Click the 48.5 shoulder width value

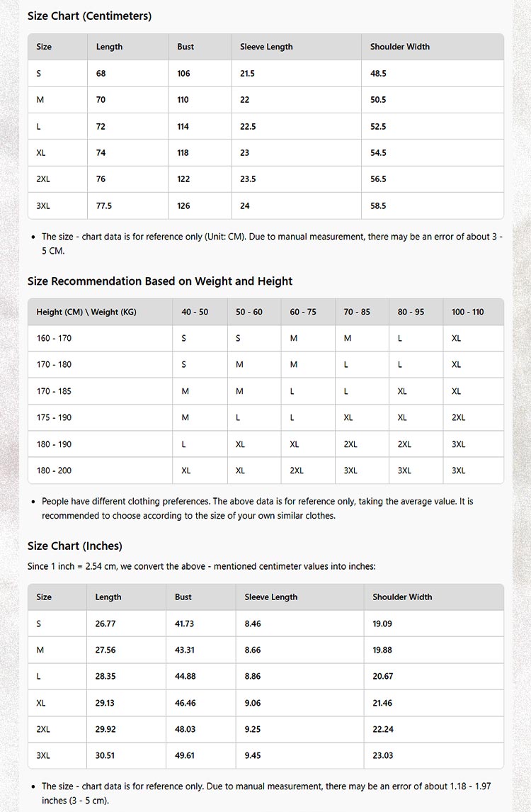378,74
